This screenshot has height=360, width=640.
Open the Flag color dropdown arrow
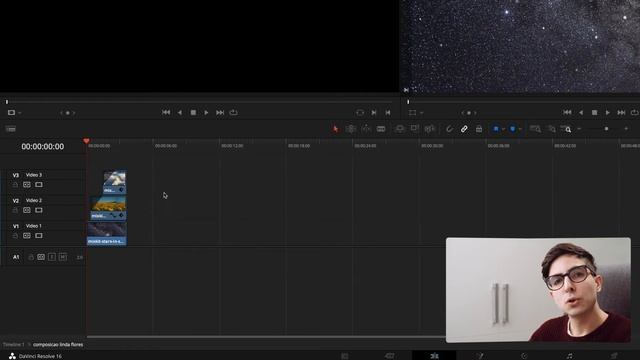503,129
